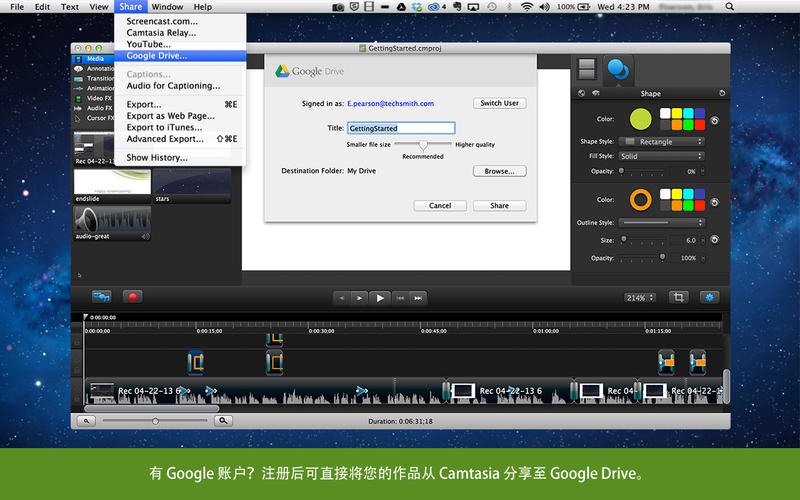
Task: Click the Title text field
Action: (x=401, y=128)
